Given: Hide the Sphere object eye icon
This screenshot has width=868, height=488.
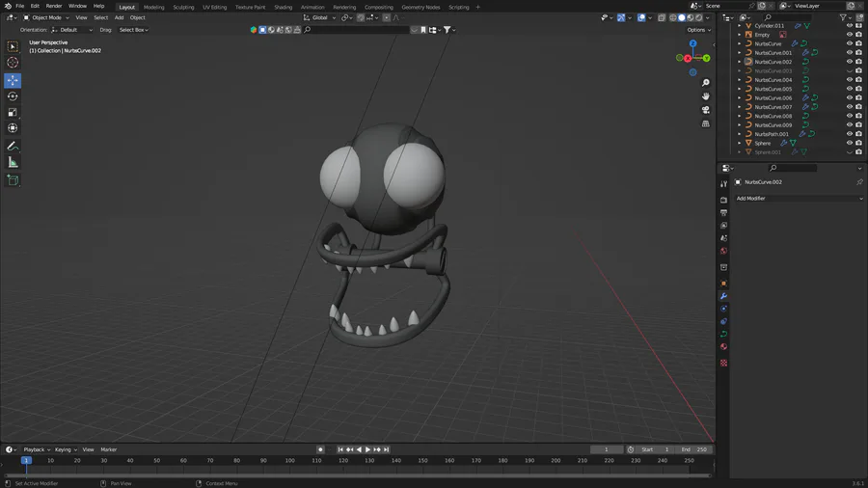Looking at the screenshot, I should (x=849, y=143).
